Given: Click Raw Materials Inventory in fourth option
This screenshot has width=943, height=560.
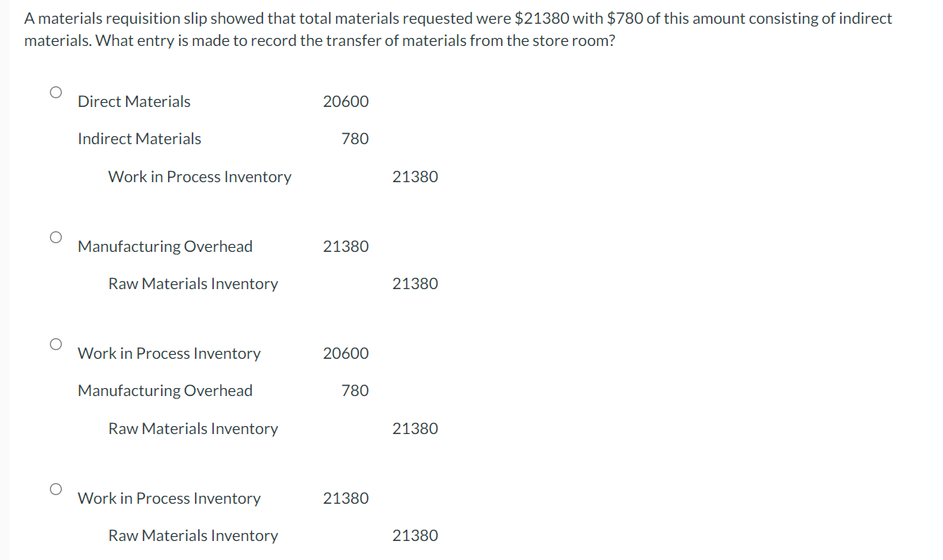Looking at the screenshot, I should coord(193,535).
